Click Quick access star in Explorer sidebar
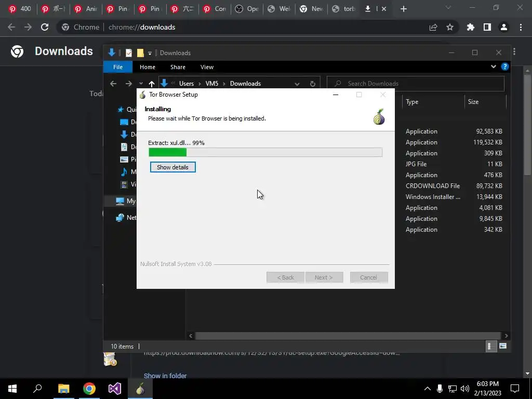 pyautogui.click(x=121, y=109)
